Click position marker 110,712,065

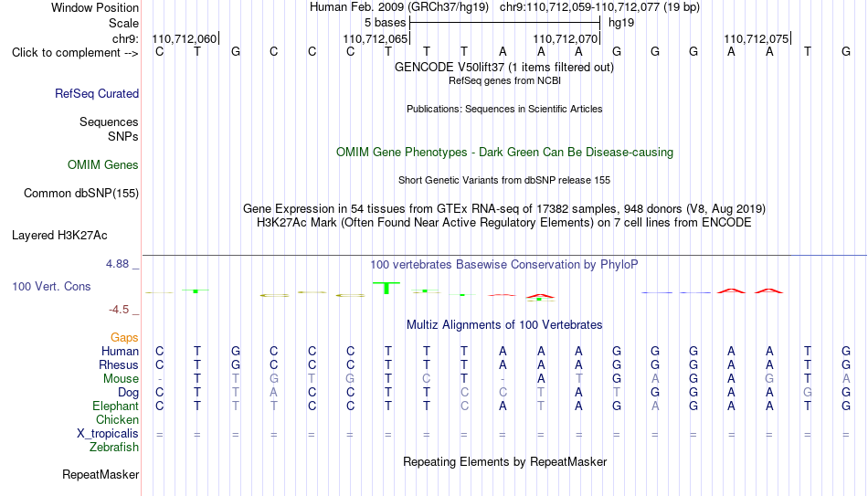pos(376,38)
